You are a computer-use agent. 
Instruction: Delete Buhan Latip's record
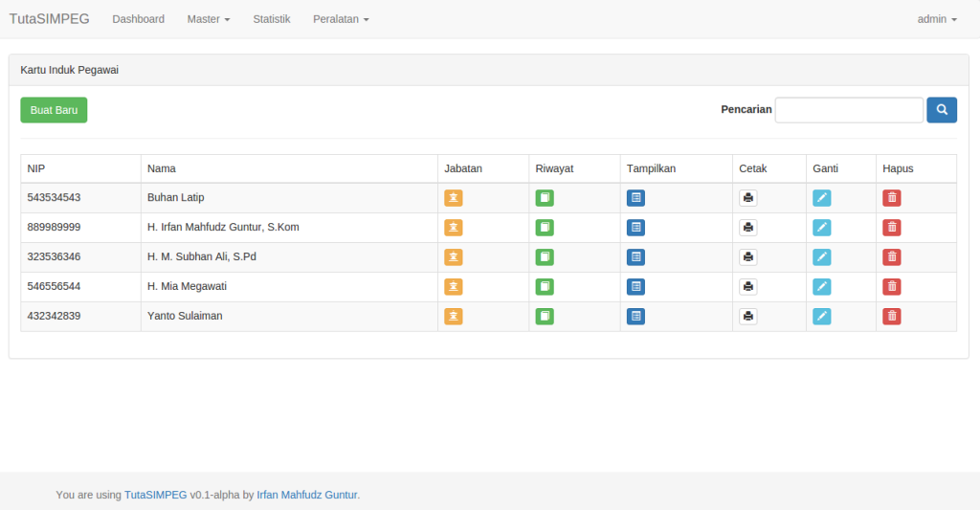[891, 198]
